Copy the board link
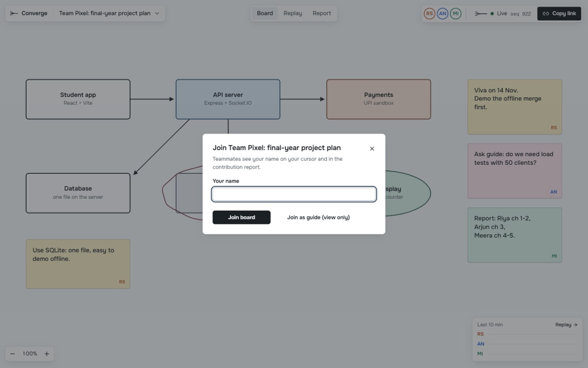588x368 pixels. [559, 14]
